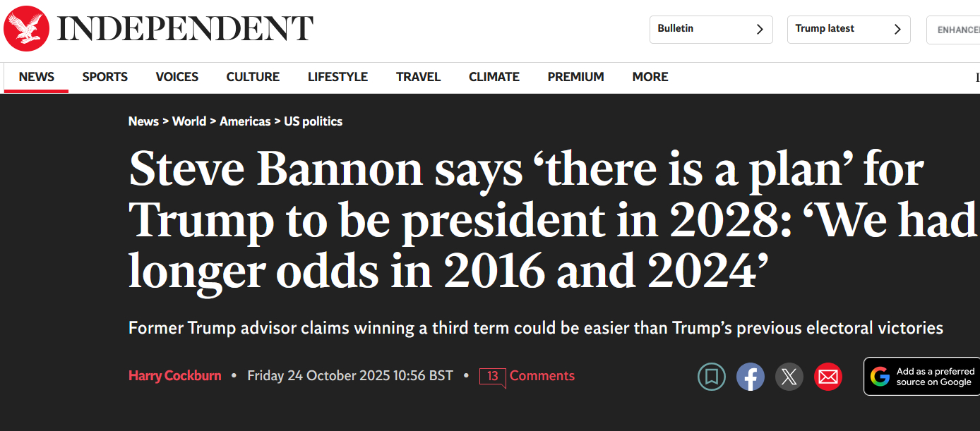Click the Google logo in preferred source button
This screenshot has width=980, height=431.
pyautogui.click(x=880, y=377)
